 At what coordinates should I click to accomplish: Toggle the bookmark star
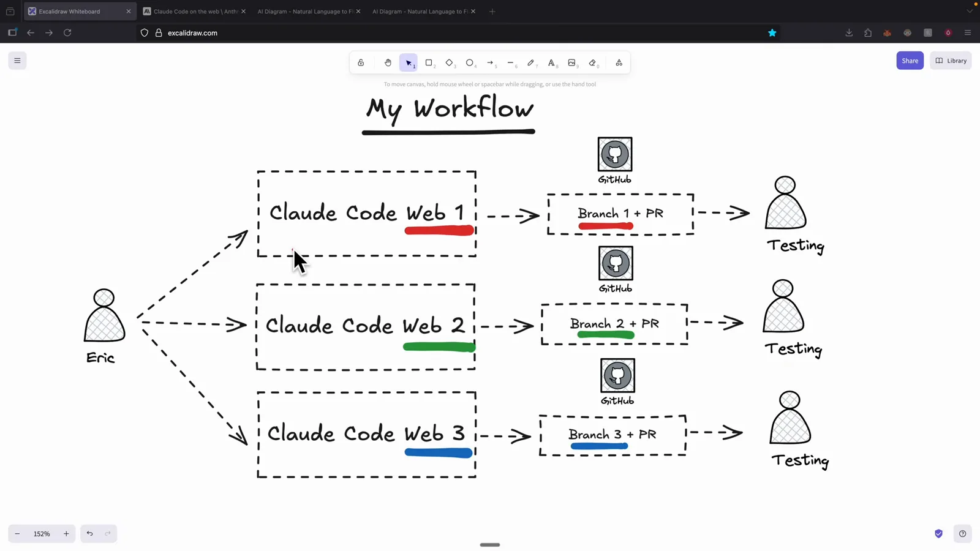pos(772,33)
